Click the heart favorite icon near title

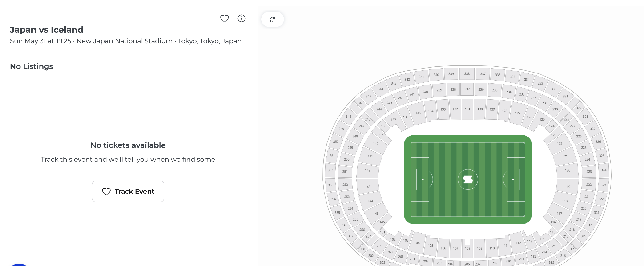[224, 19]
